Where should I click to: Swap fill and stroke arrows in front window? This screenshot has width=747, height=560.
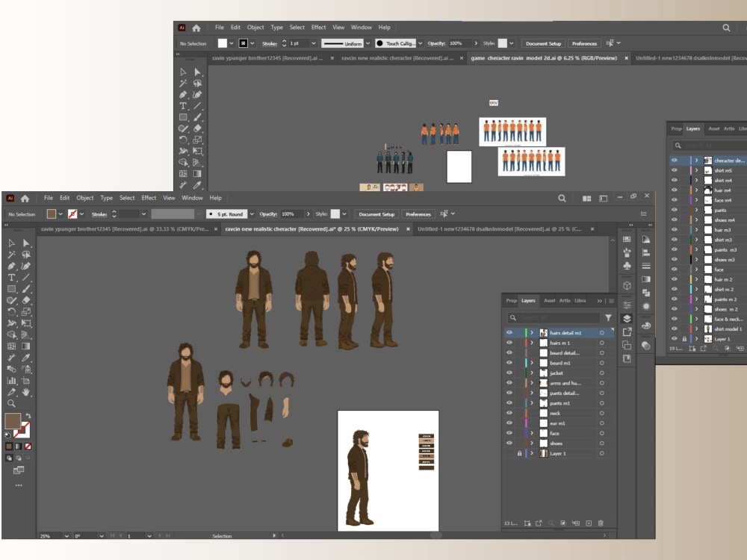coord(28,416)
